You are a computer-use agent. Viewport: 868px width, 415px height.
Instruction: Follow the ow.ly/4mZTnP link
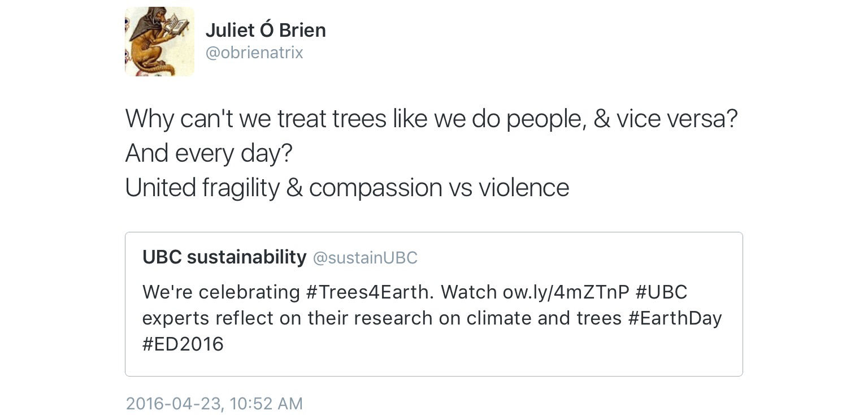click(x=566, y=292)
